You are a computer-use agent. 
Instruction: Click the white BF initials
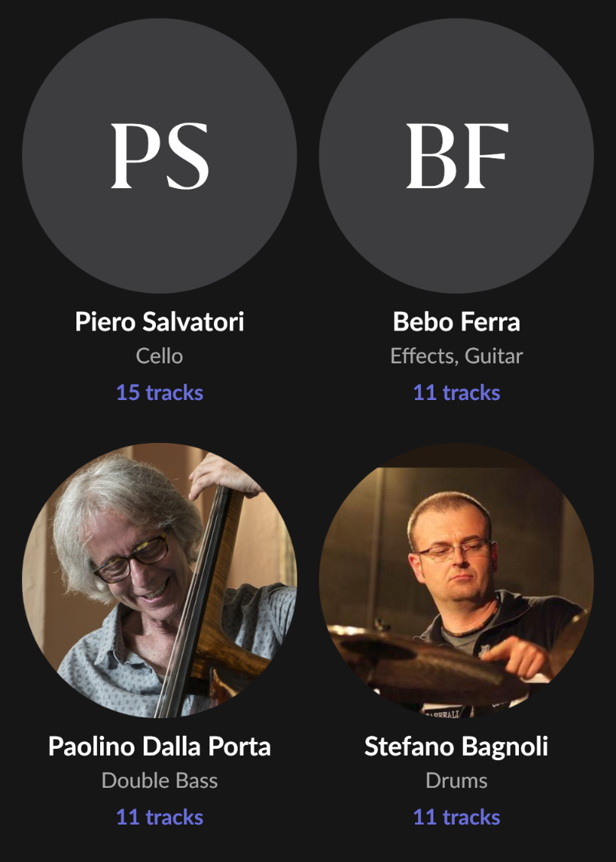coord(456,156)
